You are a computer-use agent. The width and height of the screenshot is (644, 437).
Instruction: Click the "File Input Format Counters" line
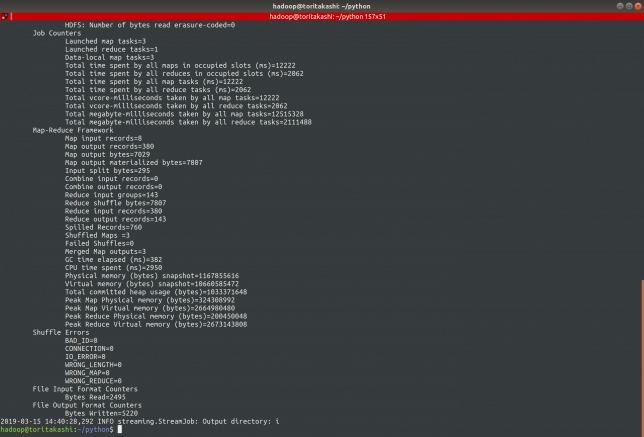[86, 388]
